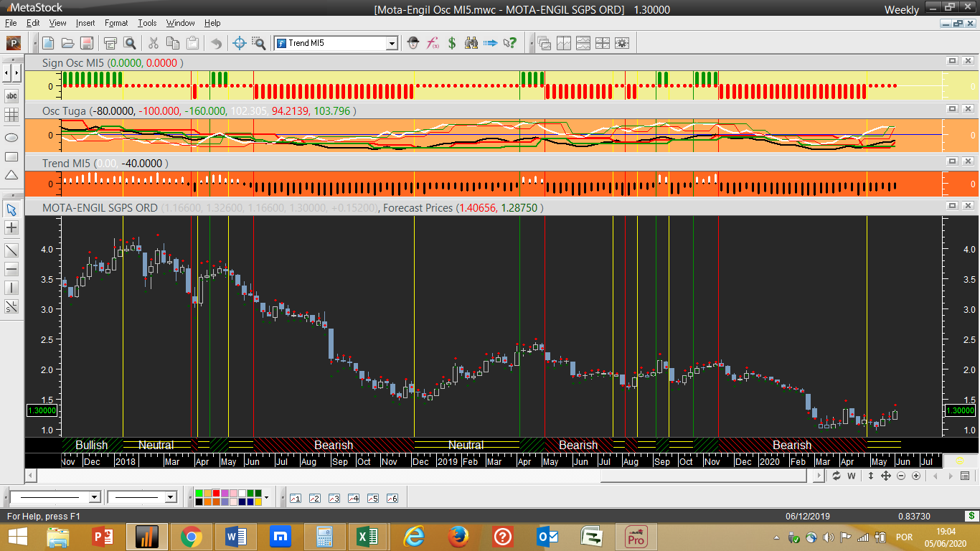Expand the color palette dropdown arrow
This screenshot has height=551, width=980.
click(x=266, y=497)
